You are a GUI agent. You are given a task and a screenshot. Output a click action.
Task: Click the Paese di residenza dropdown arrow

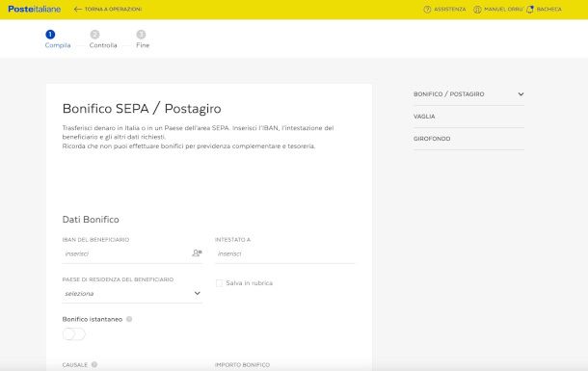click(198, 293)
